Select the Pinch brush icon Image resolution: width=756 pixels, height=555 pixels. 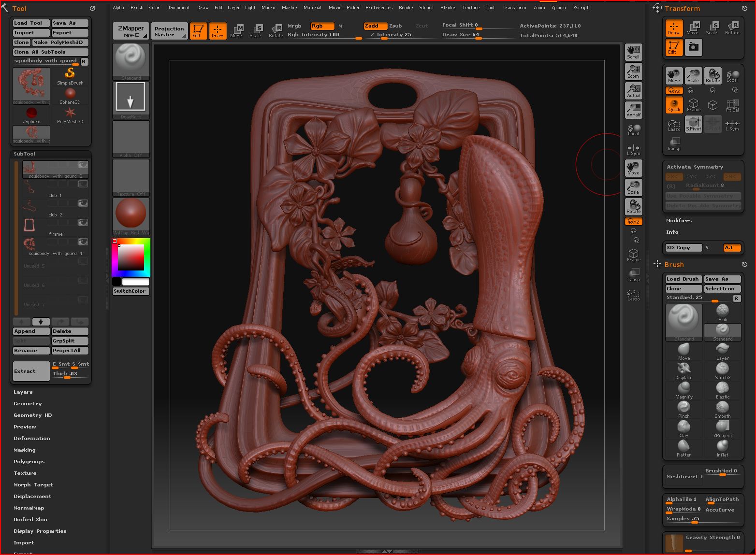[683, 407]
